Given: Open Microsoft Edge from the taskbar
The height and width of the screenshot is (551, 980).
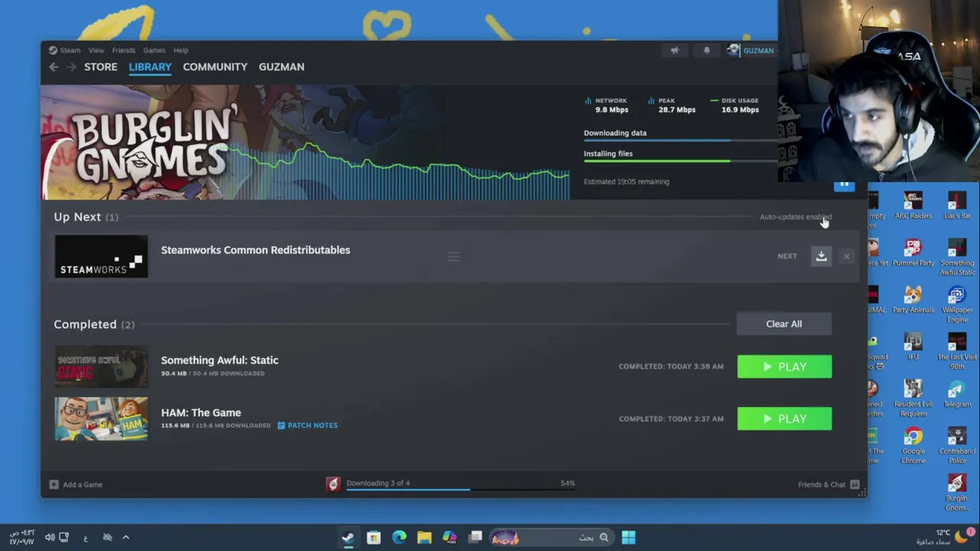Looking at the screenshot, I should pos(399,537).
